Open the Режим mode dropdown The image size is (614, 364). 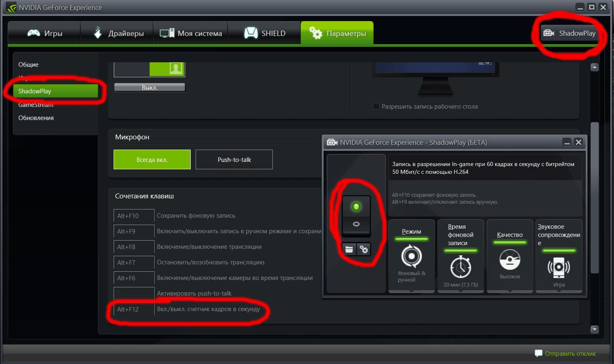[x=411, y=256]
